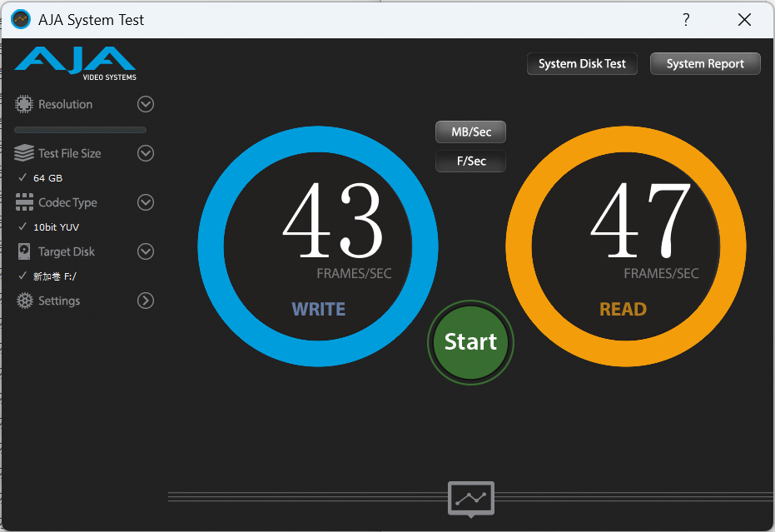Expand the Test File Size dropdown arrow
Screen dimensions: 775x532
[x=146, y=153]
